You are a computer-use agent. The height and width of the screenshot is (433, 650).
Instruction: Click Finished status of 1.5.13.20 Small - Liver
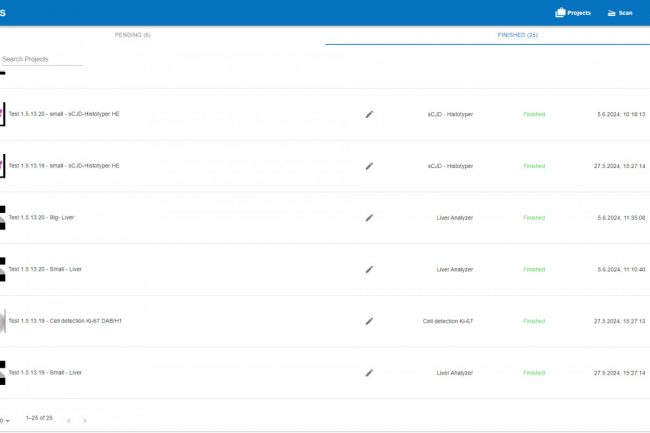click(x=534, y=270)
